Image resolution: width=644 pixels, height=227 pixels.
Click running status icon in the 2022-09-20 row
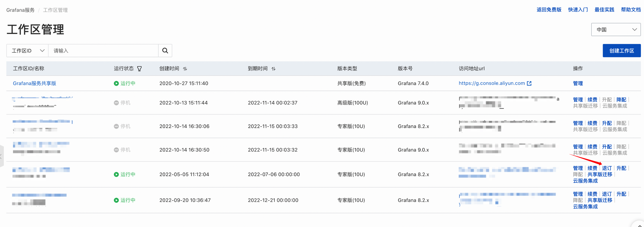(x=116, y=200)
